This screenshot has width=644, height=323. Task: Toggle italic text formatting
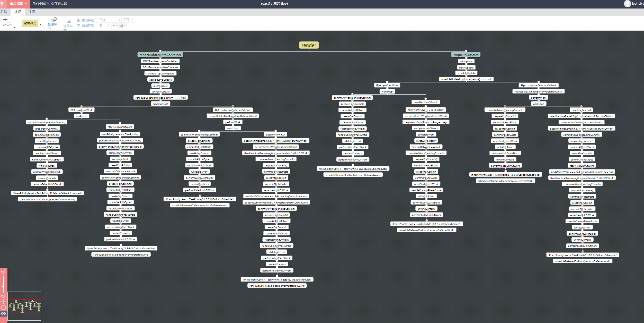coord(108,26)
